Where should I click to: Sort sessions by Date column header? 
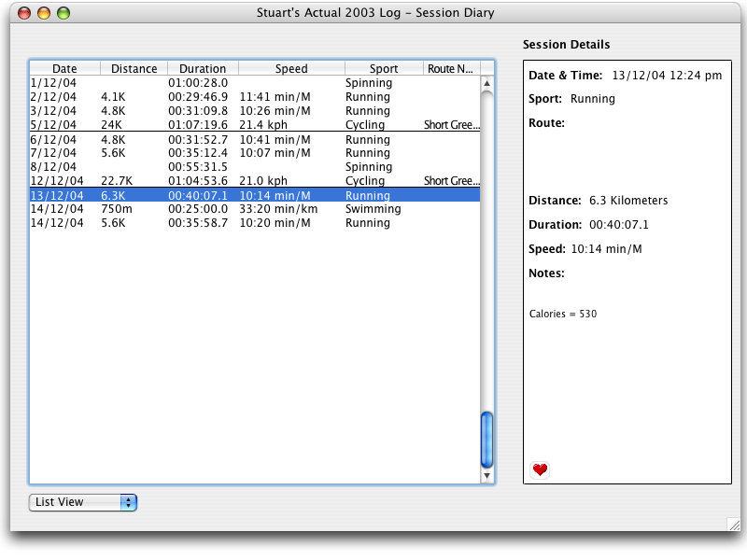64,68
